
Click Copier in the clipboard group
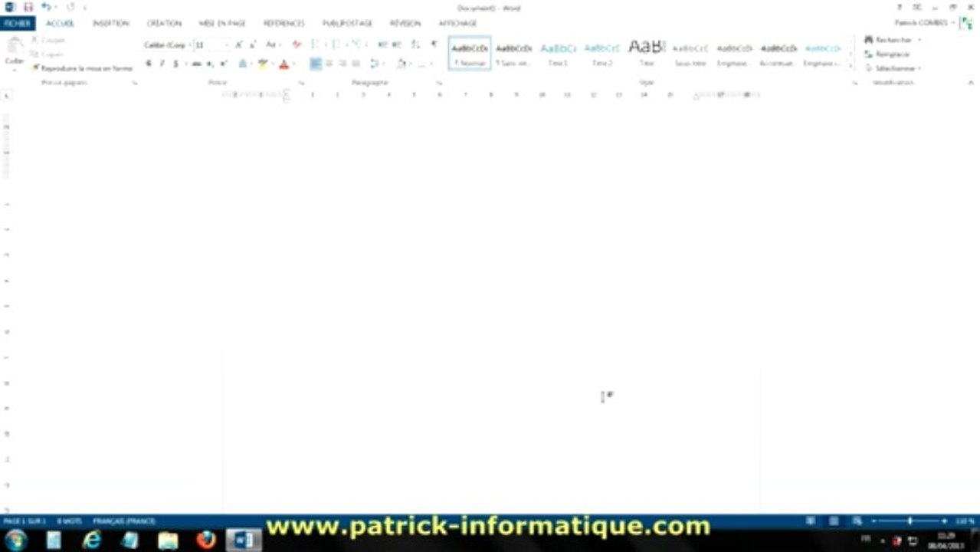coord(48,54)
